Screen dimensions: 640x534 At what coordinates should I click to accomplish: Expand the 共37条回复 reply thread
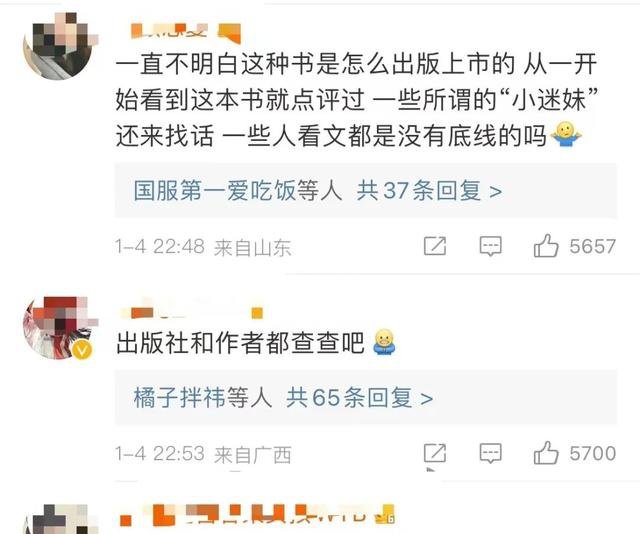click(x=429, y=191)
